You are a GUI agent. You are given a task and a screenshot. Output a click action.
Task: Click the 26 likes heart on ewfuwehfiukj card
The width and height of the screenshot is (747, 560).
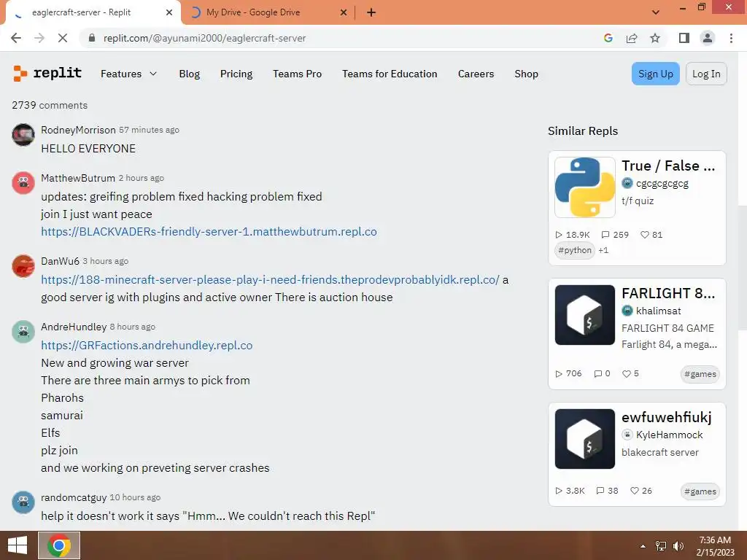(635, 491)
